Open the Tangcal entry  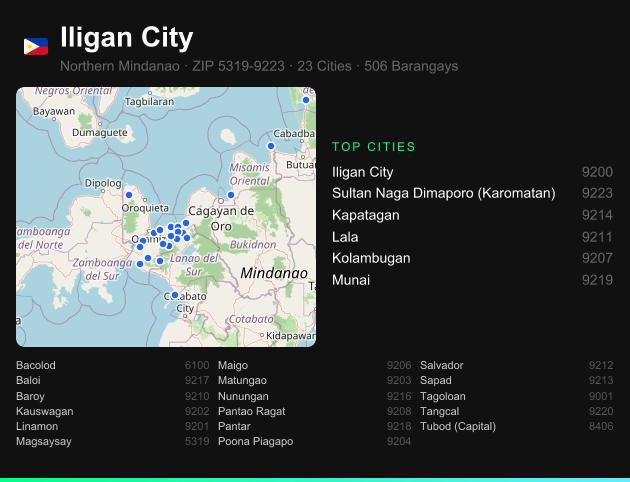tap(517, 411)
